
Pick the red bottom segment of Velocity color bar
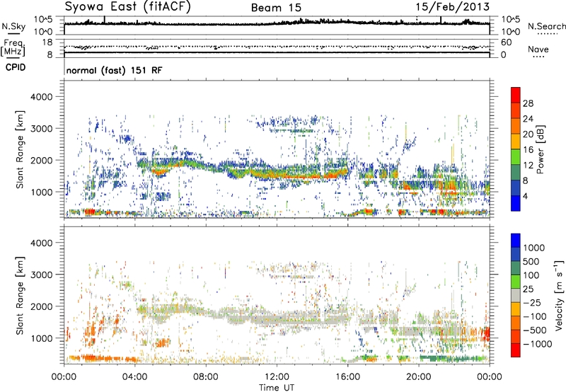(x=516, y=350)
